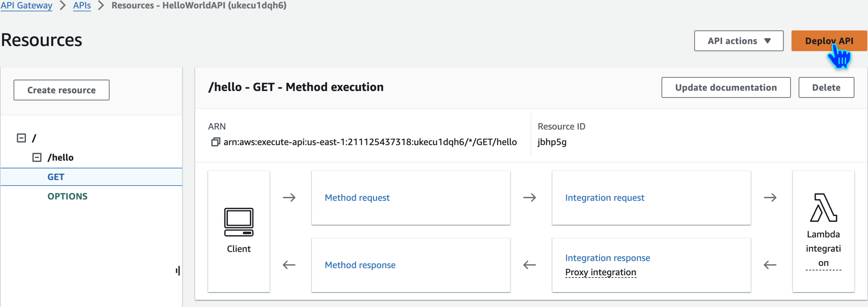868x307 pixels.
Task: Click Update documentation button
Action: (x=726, y=88)
